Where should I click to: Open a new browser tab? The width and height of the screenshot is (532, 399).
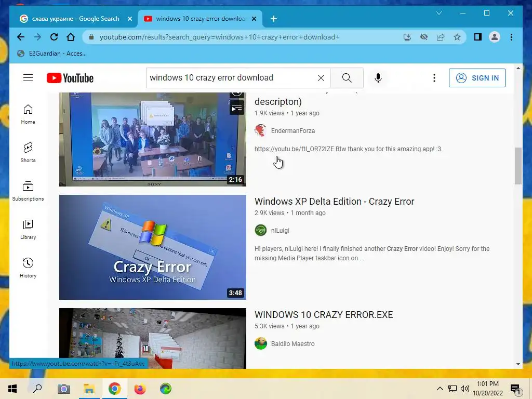pos(273,19)
